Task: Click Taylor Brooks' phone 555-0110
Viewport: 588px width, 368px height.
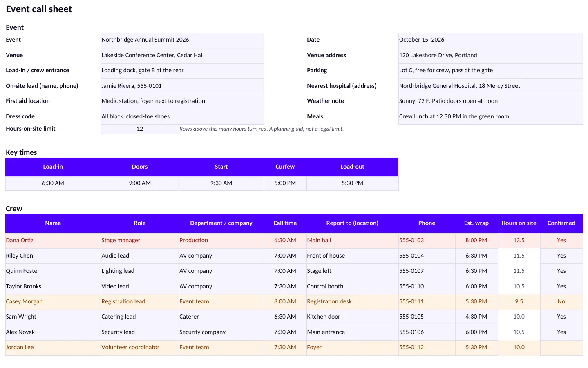Action: (427, 287)
